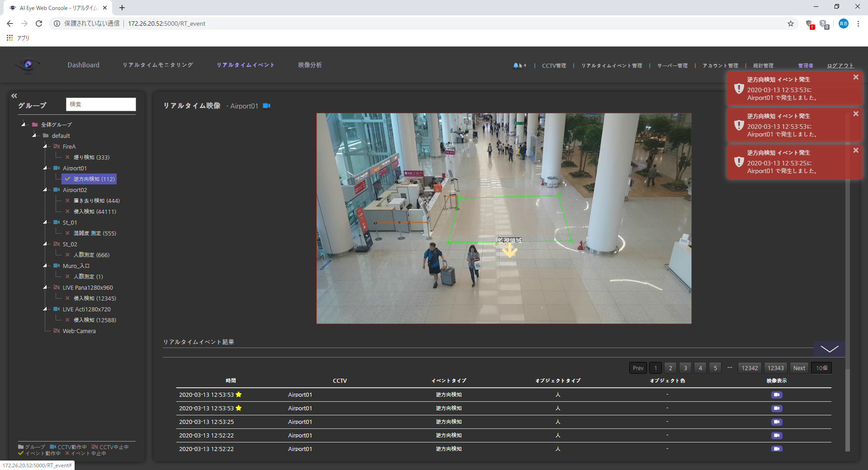868x470 pixels.
Task: Click the ログアウト link
Action: click(840, 66)
